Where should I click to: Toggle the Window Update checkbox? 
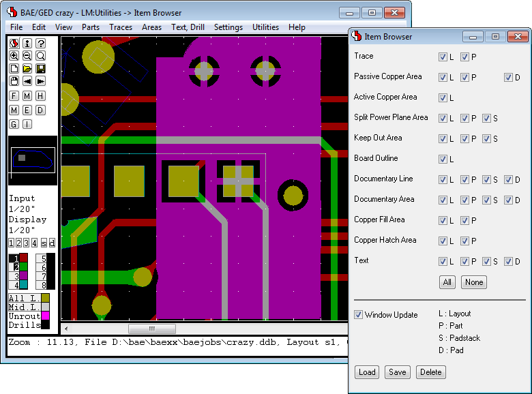pos(359,315)
